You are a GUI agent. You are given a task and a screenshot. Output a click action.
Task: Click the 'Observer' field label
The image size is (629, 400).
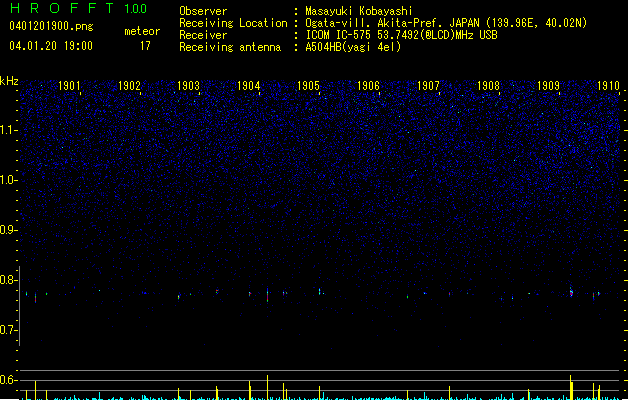203,11
